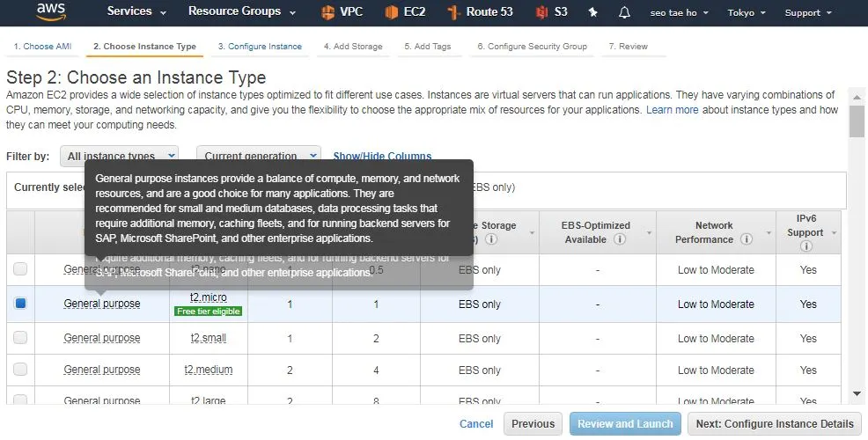Screen dimensions: 868x440
Task: Open the S3 shortcut icon
Action: click(x=542, y=11)
